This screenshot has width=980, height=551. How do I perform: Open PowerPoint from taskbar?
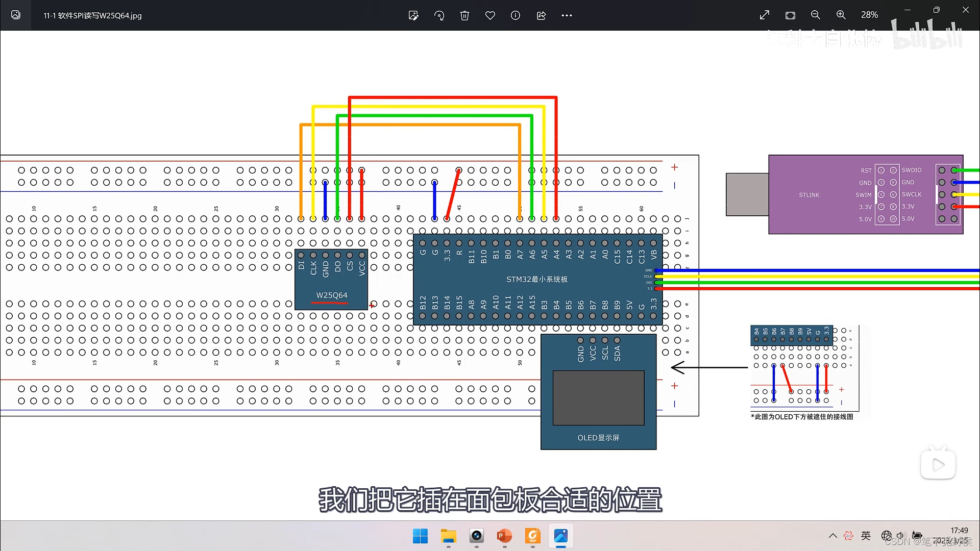coord(504,536)
